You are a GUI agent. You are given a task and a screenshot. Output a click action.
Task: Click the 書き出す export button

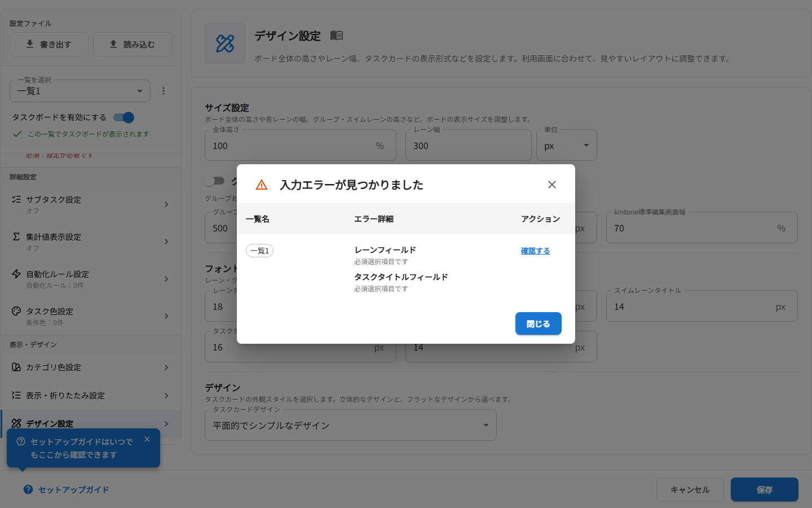click(49, 44)
